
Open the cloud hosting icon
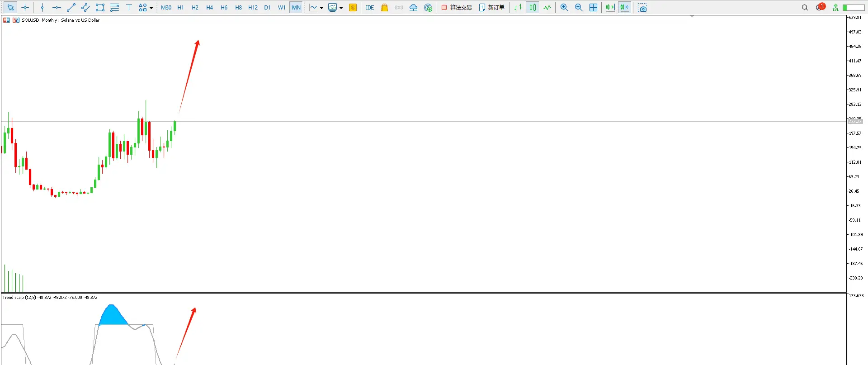pos(413,7)
